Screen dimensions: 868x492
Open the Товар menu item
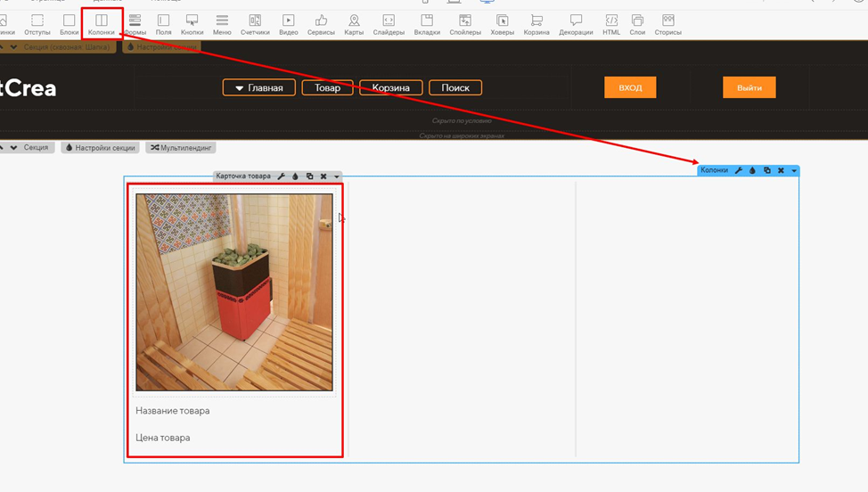tap(327, 87)
